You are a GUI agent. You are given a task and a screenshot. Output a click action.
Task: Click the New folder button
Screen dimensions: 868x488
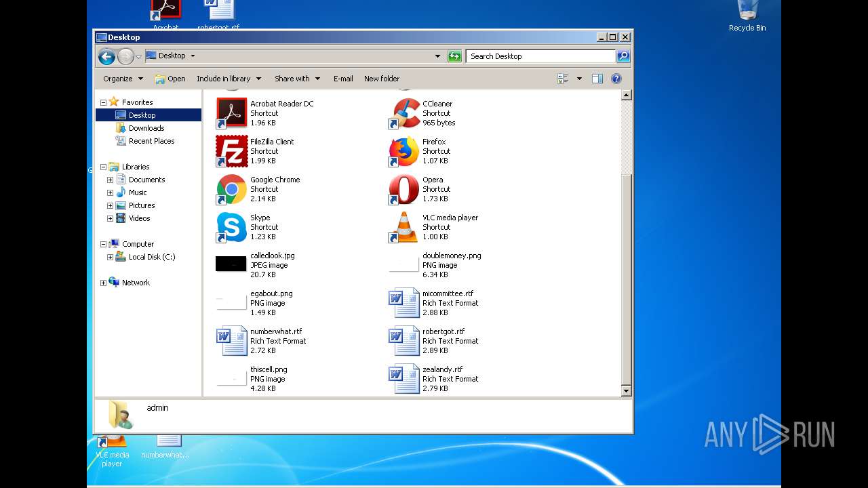[x=382, y=79]
